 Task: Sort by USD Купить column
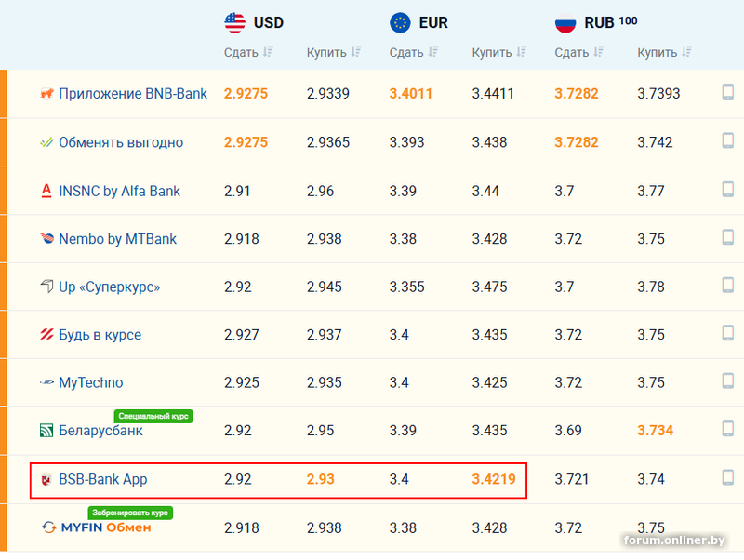tap(356, 52)
